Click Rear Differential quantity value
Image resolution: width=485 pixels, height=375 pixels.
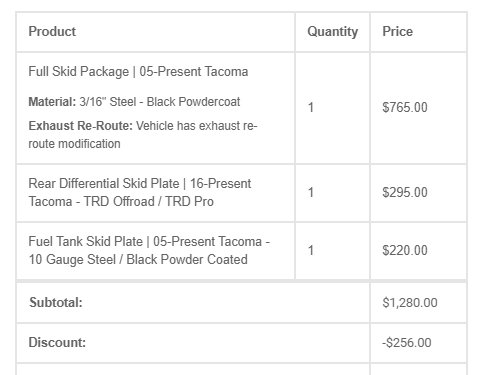[311, 192]
